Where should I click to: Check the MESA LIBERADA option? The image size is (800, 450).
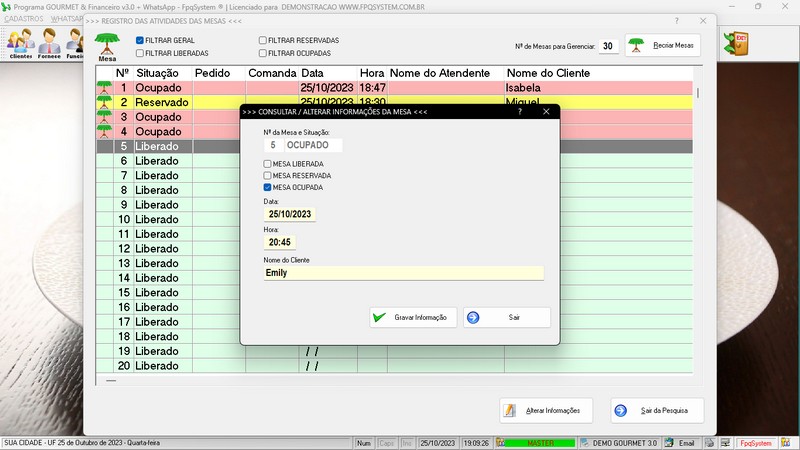(267, 164)
